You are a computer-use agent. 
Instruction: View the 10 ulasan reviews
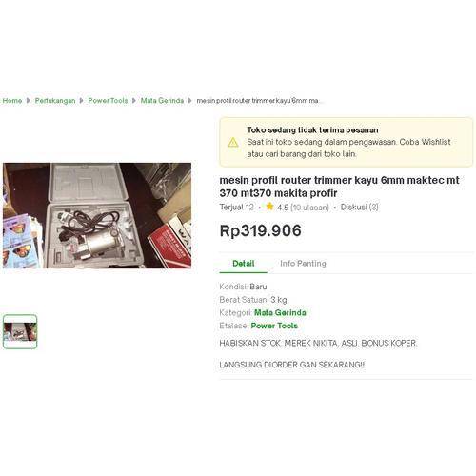pyautogui.click(x=309, y=208)
